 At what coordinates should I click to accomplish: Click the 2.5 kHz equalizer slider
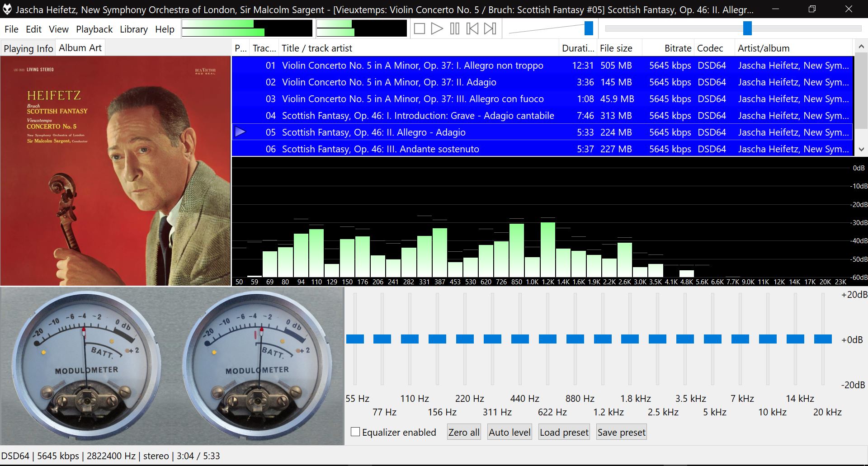658,339
